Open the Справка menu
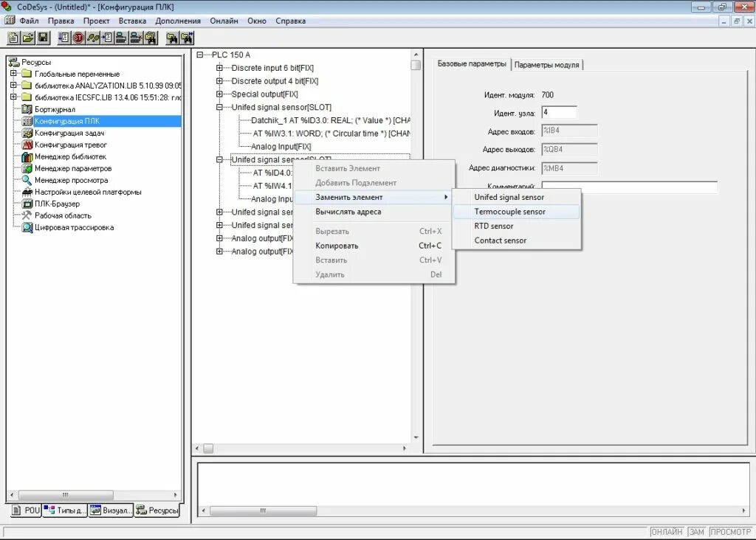Image resolution: width=756 pixels, height=540 pixels. [290, 21]
